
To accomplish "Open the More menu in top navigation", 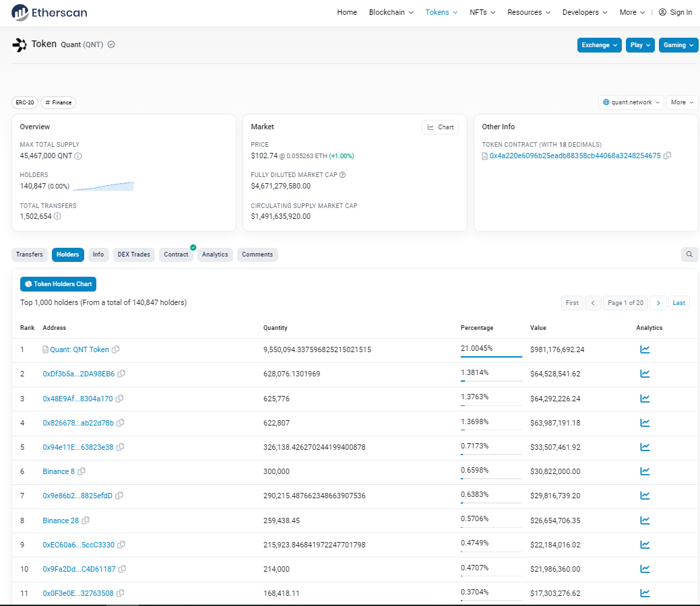I will click(x=632, y=13).
